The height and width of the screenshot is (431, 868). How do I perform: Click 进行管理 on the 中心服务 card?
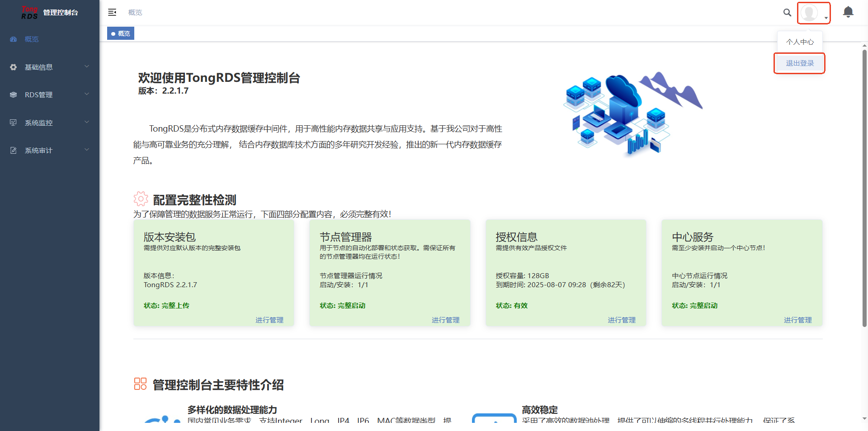[798, 320]
